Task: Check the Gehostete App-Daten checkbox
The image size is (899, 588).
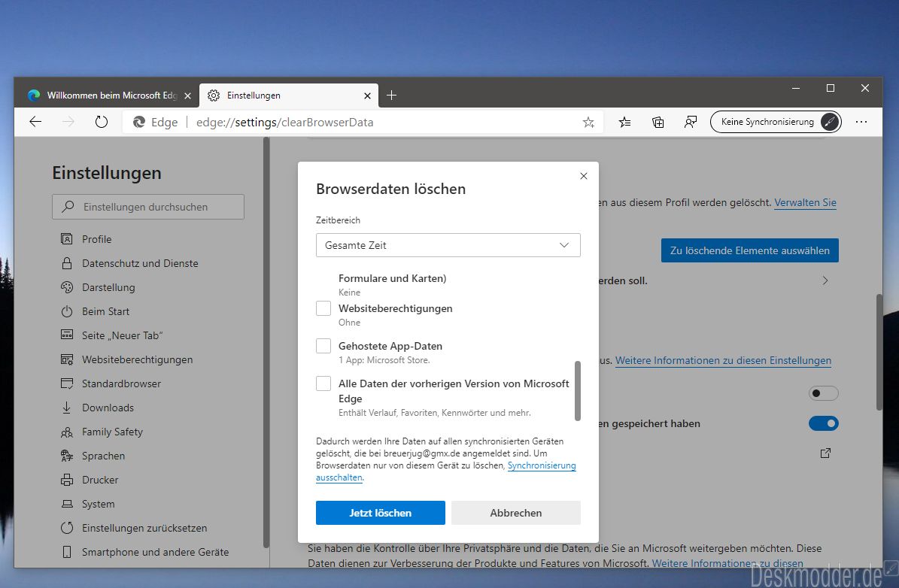Action: click(x=323, y=346)
